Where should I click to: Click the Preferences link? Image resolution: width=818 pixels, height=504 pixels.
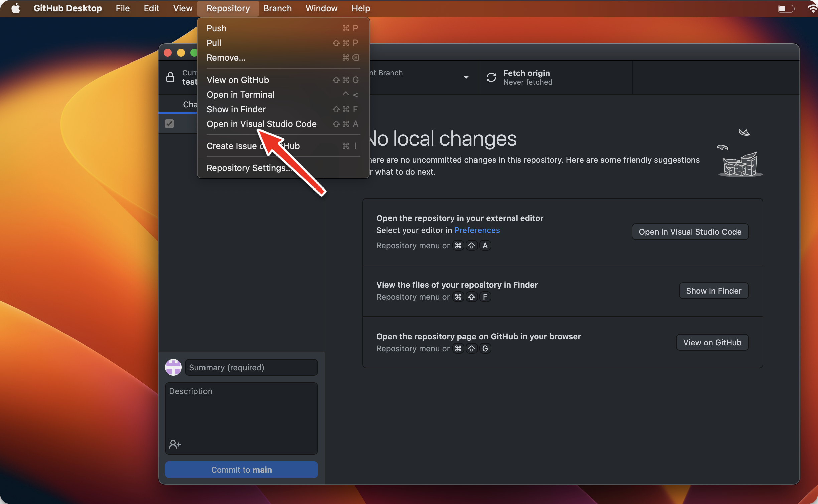coord(477,230)
